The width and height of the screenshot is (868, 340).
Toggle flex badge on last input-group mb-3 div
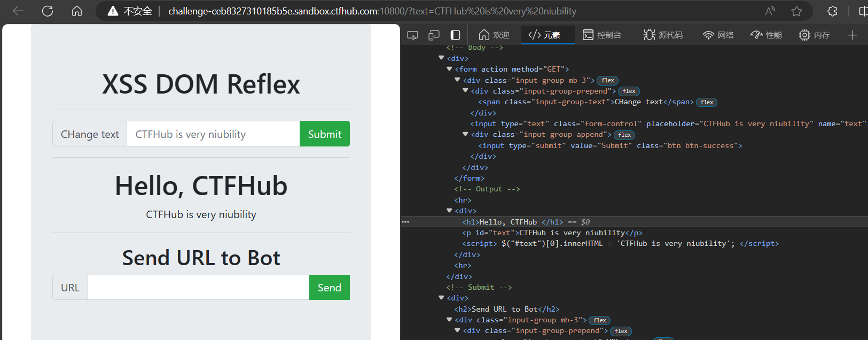[x=599, y=320]
